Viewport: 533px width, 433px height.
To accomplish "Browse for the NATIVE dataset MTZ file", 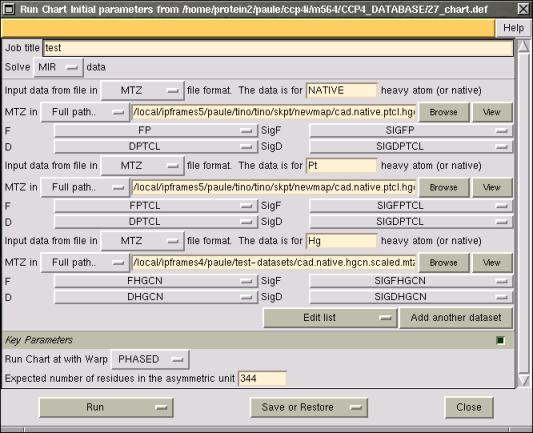I will point(444,112).
